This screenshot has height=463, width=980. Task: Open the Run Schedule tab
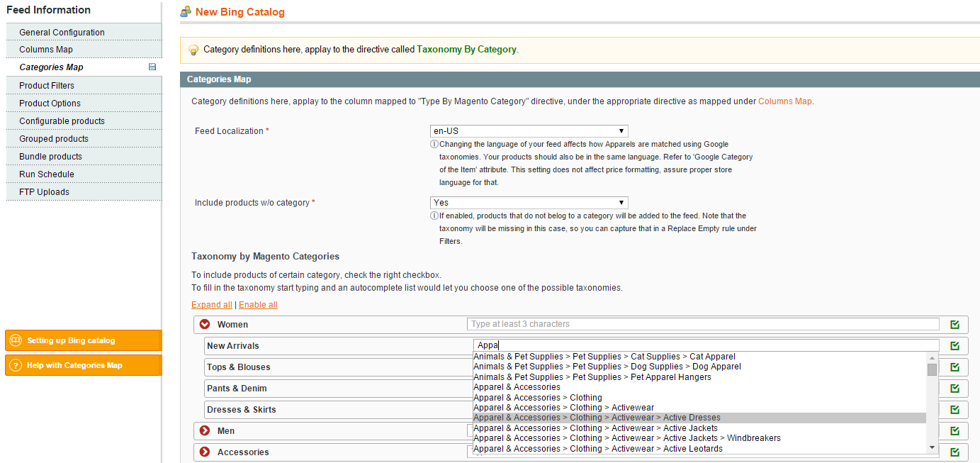[84, 174]
